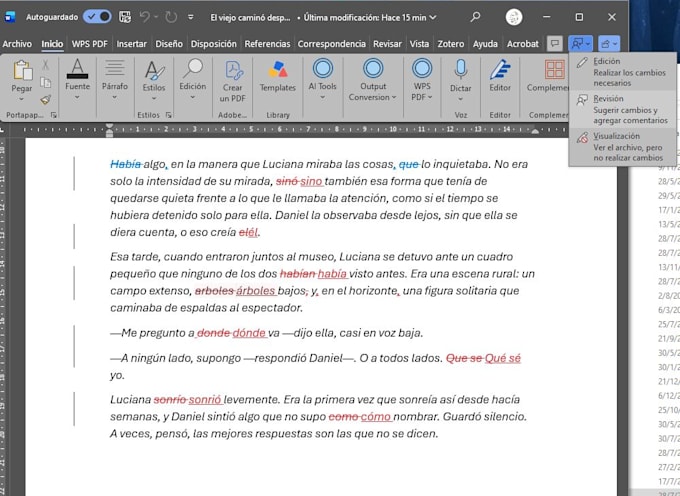Open the Párrafo paragraph group
The width and height of the screenshot is (680, 496).
[115, 79]
